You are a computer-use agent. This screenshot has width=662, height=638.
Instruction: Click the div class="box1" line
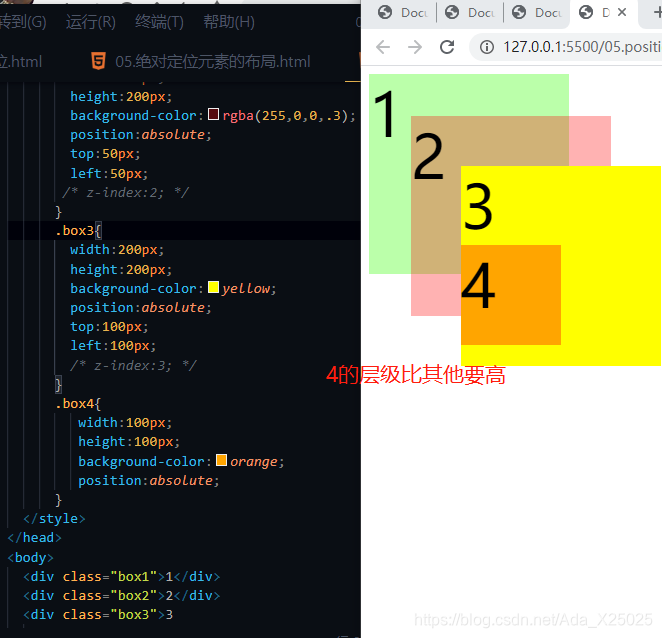pyautogui.click(x=122, y=576)
